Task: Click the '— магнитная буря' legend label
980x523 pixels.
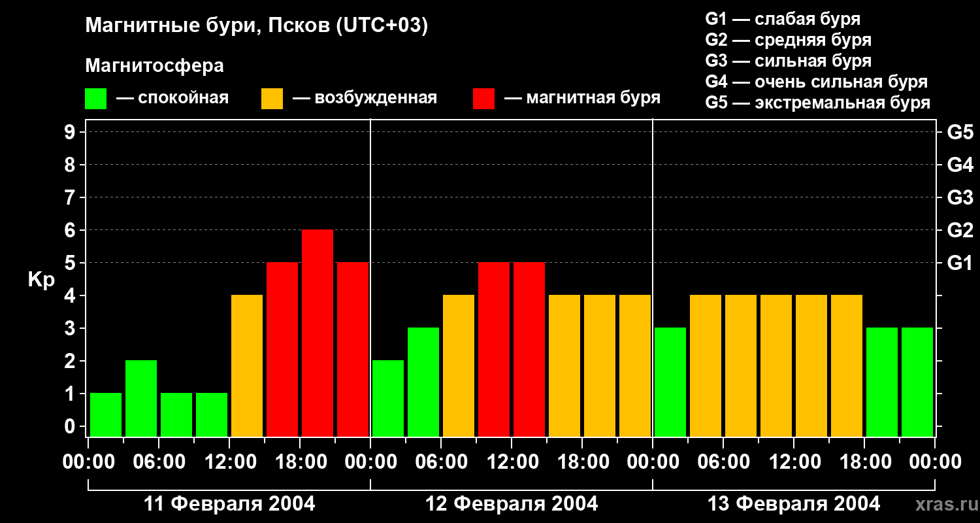Action: [583, 98]
